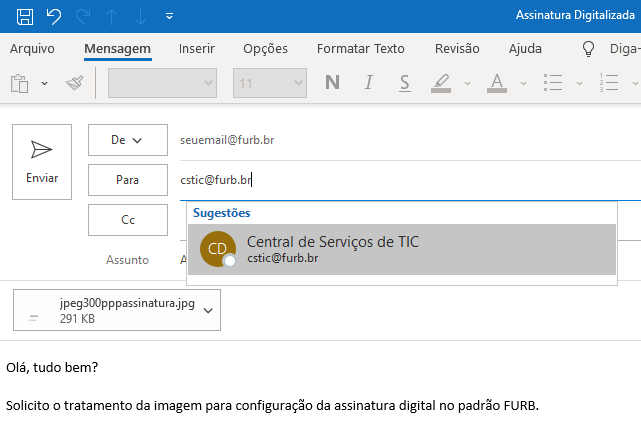
Task: Toggle italic formatting
Action: coord(369,83)
